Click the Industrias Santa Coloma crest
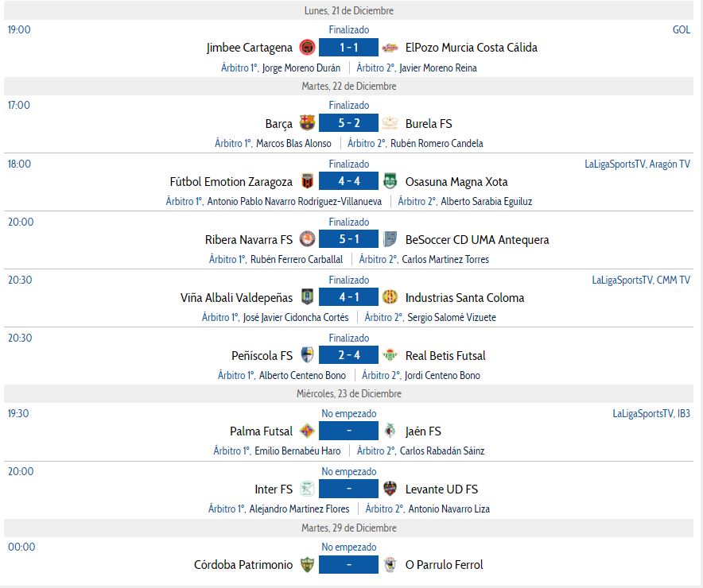The image size is (703, 588). point(390,298)
